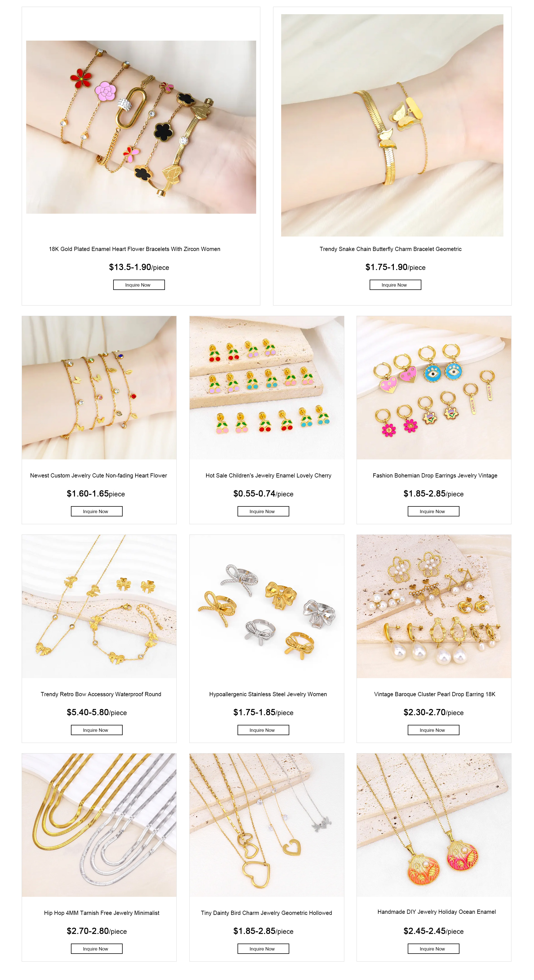
Task: View the bow rings product photo
Action: click(x=267, y=606)
